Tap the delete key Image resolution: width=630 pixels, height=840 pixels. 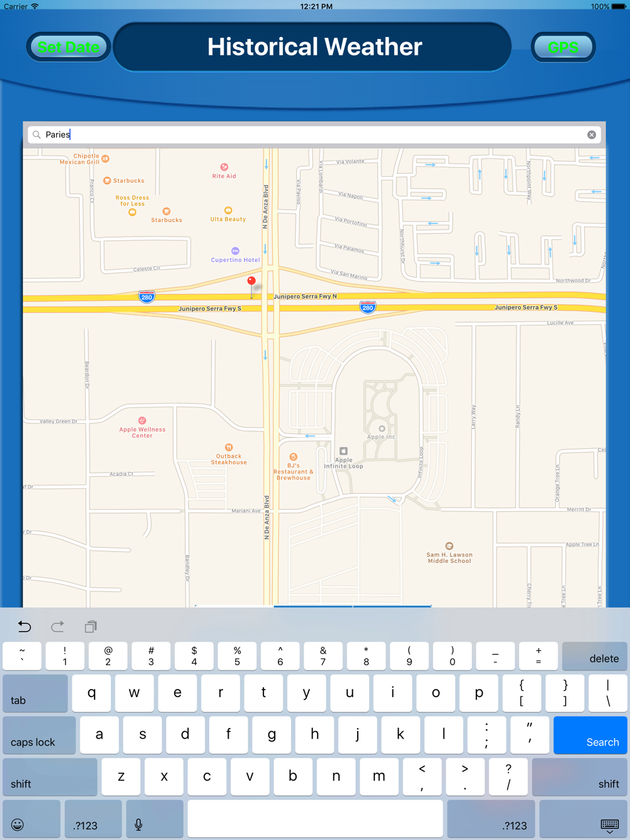pos(594,656)
